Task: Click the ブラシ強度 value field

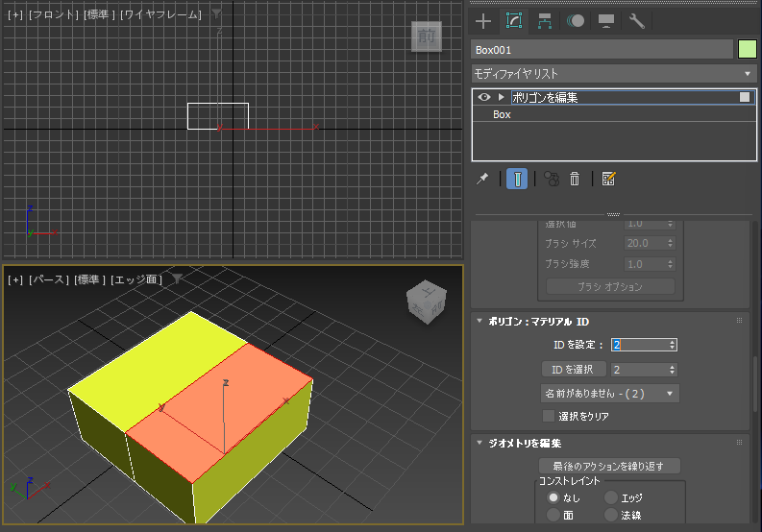Action: click(645, 264)
